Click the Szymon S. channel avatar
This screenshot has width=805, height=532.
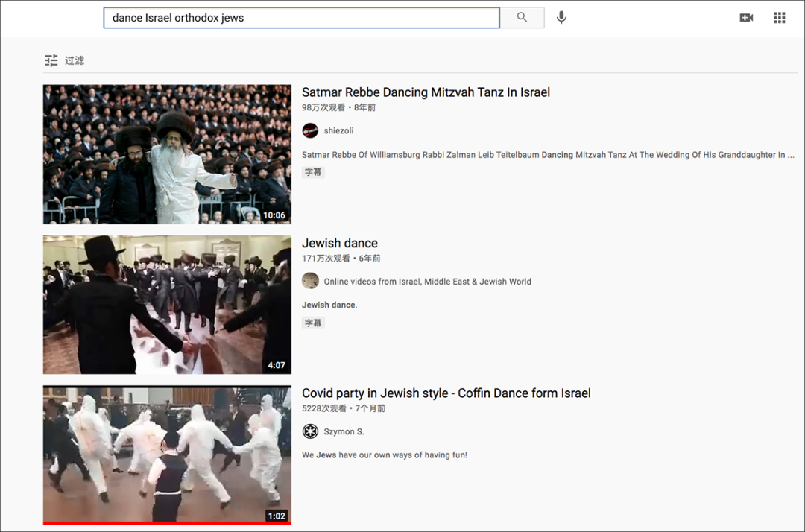coord(310,431)
